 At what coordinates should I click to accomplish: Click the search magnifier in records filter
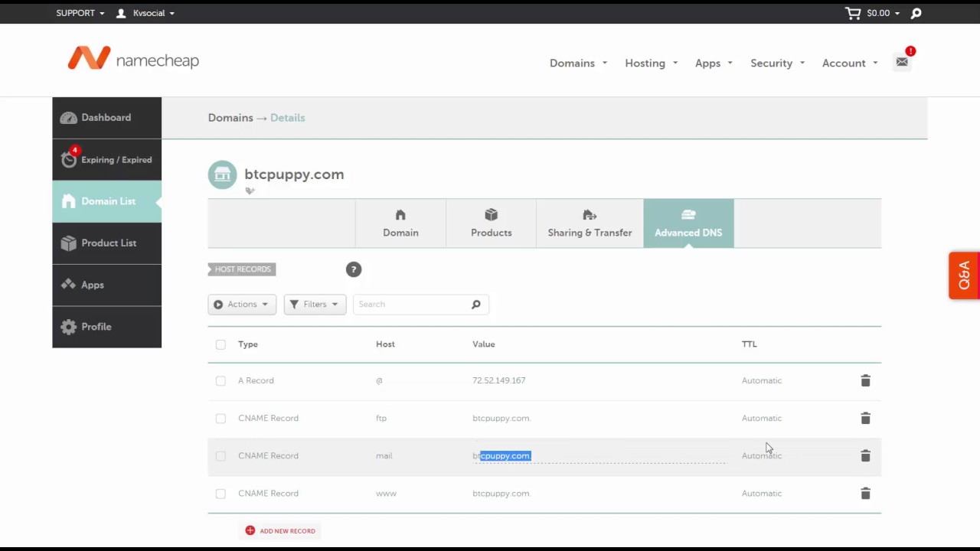(476, 305)
